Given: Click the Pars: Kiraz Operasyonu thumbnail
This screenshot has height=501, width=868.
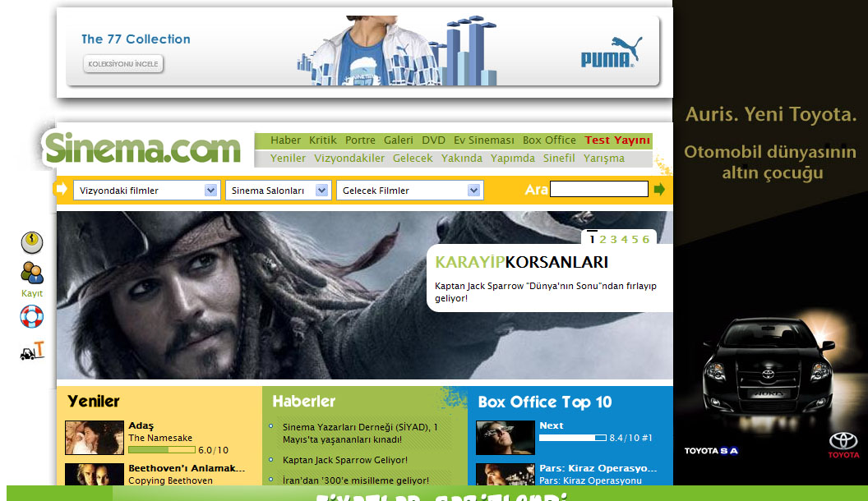Looking at the screenshot, I should pyautogui.click(x=506, y=475).
